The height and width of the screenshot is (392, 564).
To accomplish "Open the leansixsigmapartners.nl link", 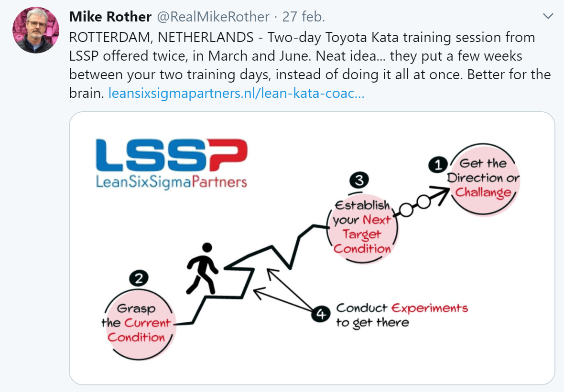I will coord(236,94).
